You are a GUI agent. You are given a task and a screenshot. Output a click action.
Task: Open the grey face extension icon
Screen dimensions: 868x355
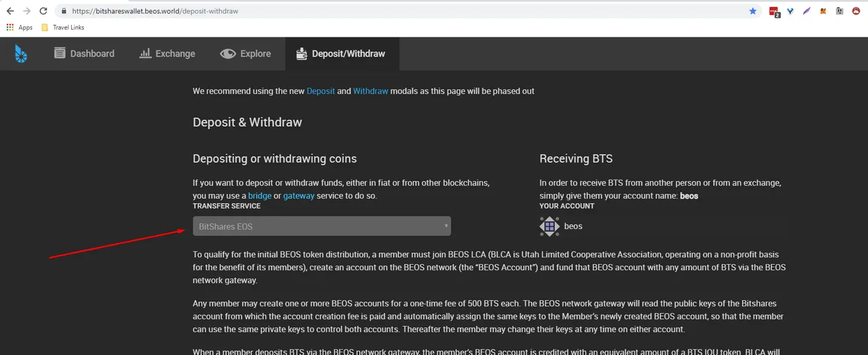point(840,12)
